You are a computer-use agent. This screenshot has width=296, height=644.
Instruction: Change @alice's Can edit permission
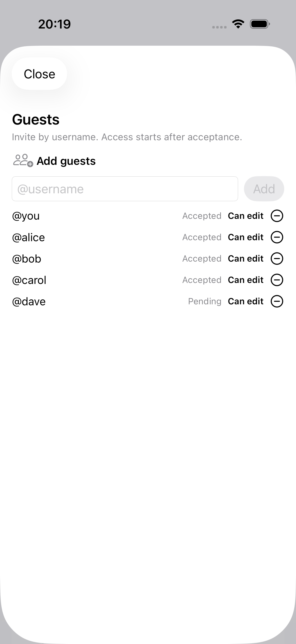tap(245, 237)
